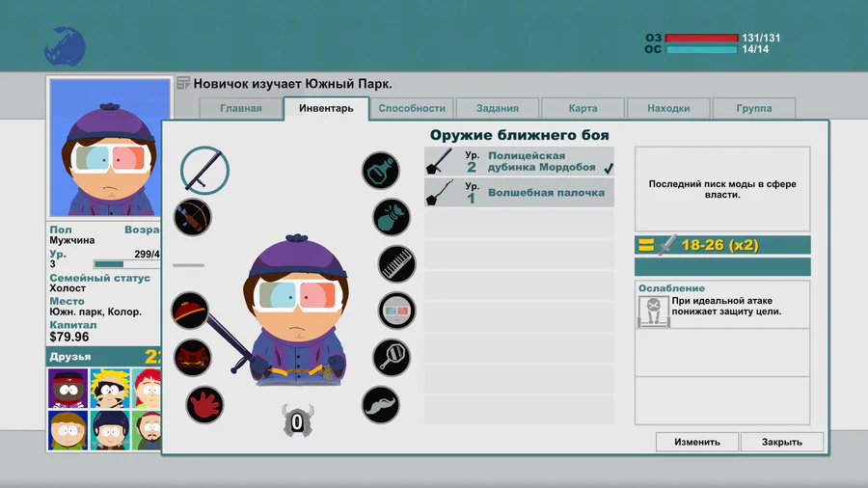
Task: Click status text Новичок изучает Южный Парк
Action: point(292,84)
